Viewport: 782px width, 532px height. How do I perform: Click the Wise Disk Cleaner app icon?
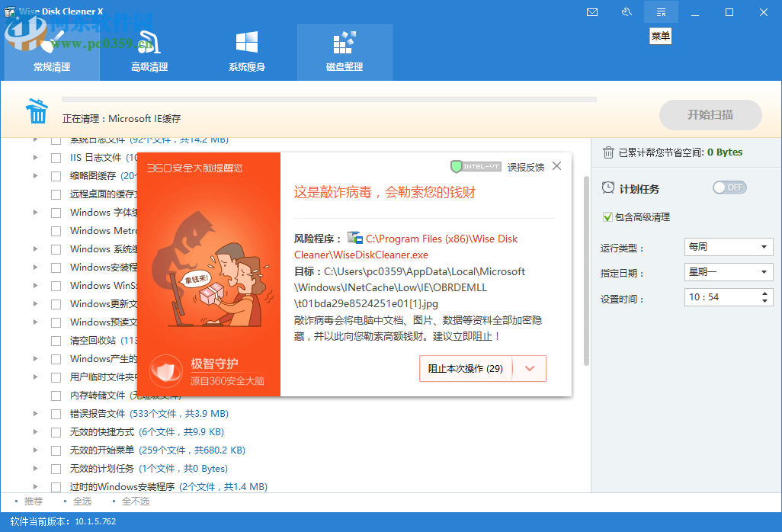click(9, 11)
